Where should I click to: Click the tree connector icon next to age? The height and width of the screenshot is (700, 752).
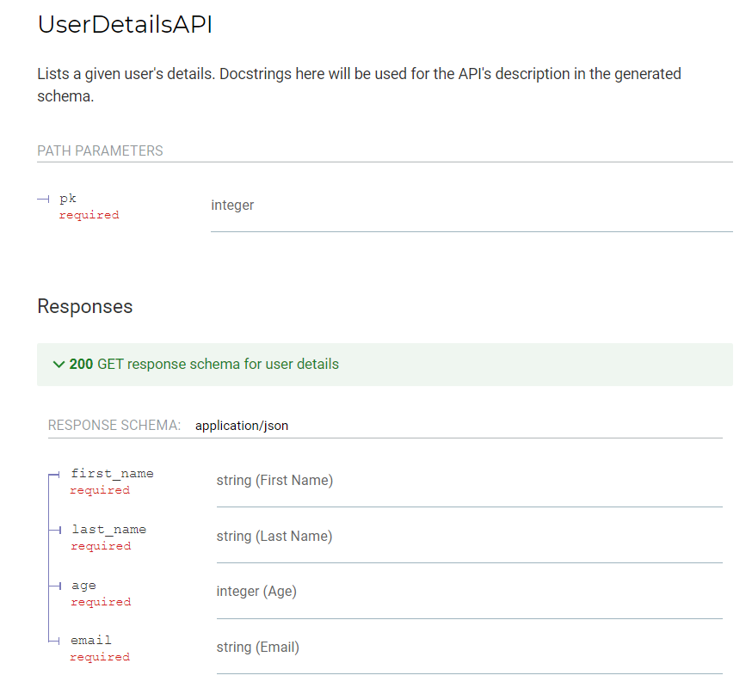point(59,585)
